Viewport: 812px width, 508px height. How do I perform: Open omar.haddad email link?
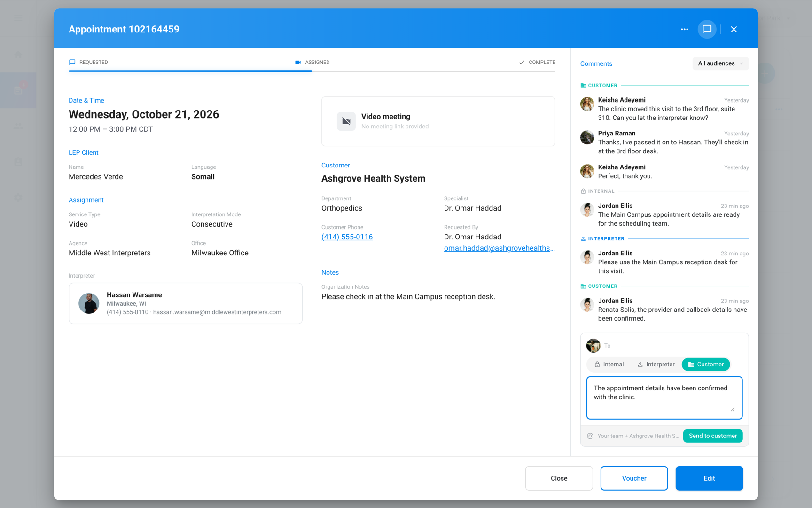pos(499,248)
